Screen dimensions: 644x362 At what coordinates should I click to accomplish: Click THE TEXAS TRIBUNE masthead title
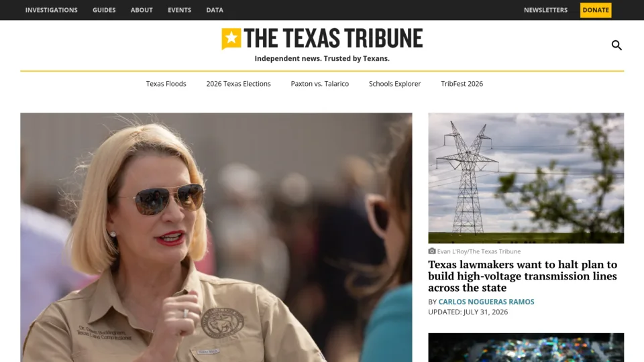pyautogui.click(x=333, y=38)
